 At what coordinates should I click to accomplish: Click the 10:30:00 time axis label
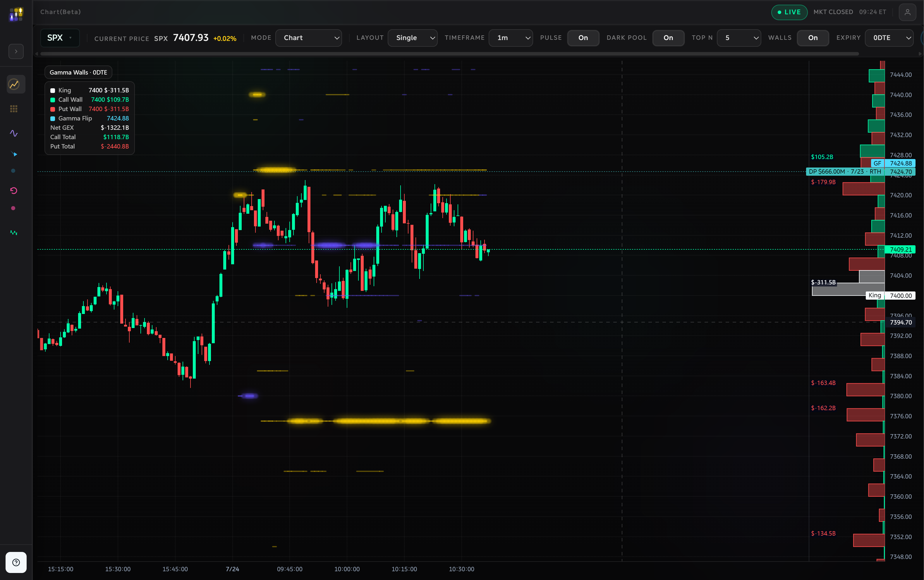pyautogui.click(x=462, y=569)
